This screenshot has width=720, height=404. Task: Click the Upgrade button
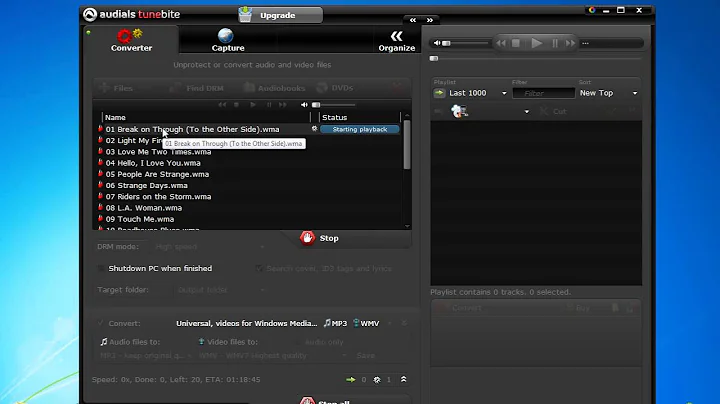point(280,15)
